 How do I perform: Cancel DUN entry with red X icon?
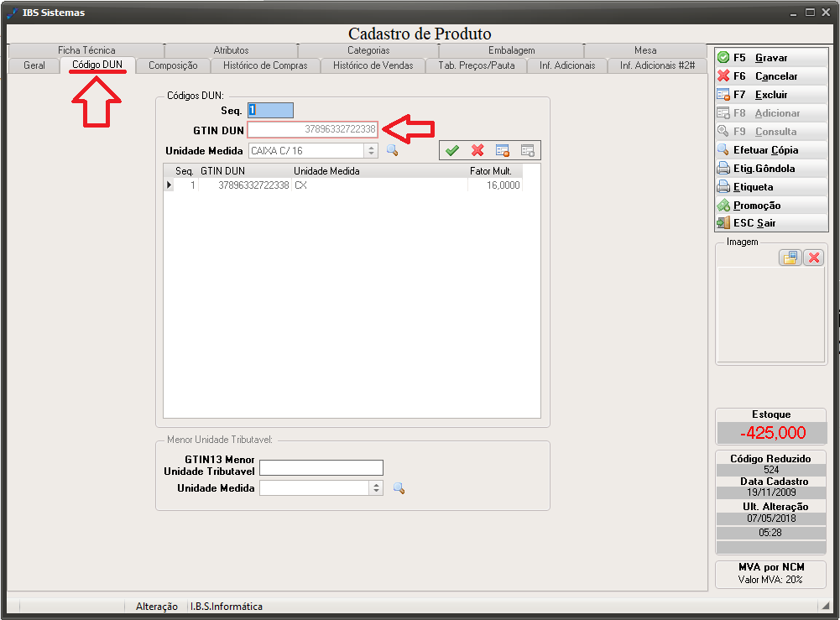(x=477, y=150)
